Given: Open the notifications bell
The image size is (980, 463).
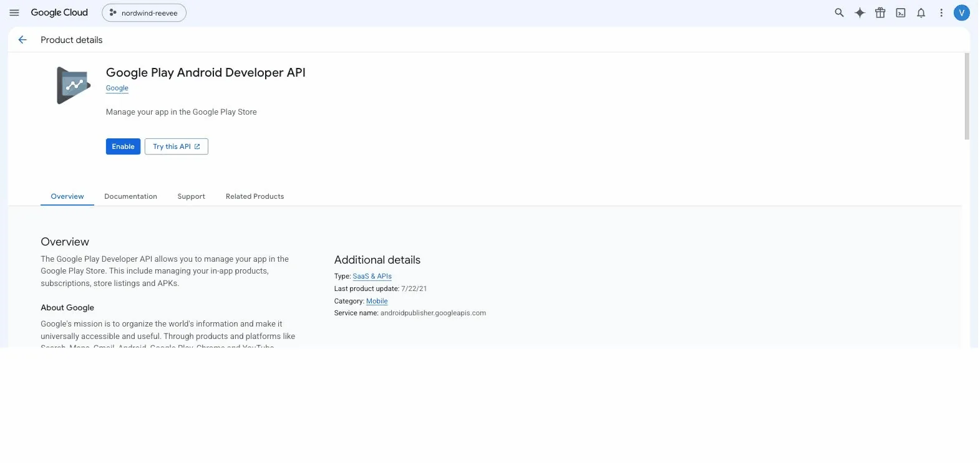Looking at the screenshot, I should 921,12.
